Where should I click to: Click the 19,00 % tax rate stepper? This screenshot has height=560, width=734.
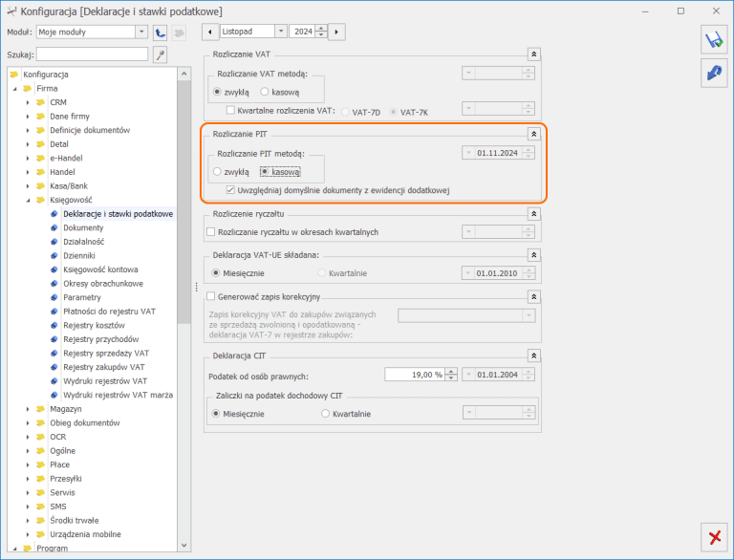pyautogui.click(x=451, y=375)
